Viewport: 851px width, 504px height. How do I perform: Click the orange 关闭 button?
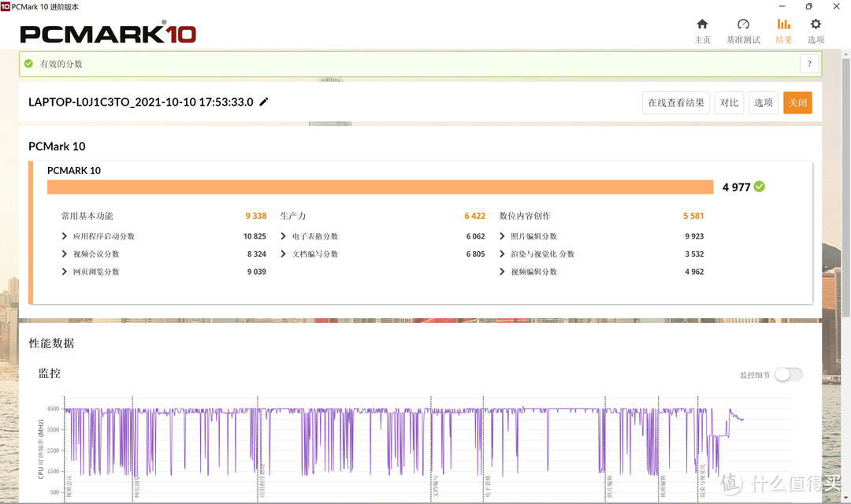pos(797,102)
